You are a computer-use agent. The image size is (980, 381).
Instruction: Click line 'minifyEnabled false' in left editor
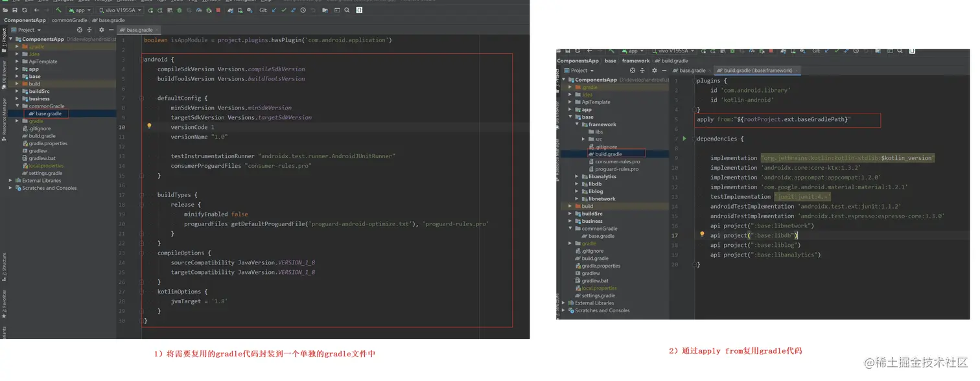pyautogui.click(x=216, y=214)
